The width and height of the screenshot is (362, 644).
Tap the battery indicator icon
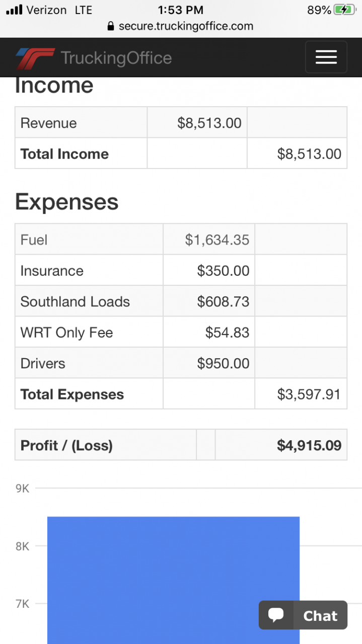coord(345,10)
